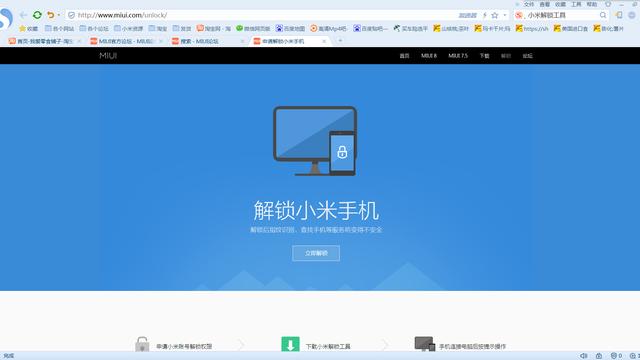Click the magnifier search icon
Image resolution: width=640 pixels, height=360 pixels.
pos(603,15)
